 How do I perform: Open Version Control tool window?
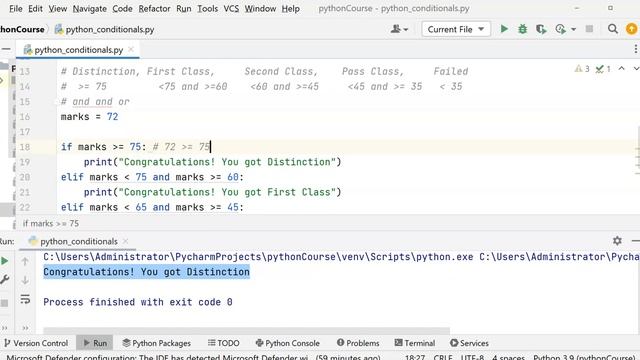tap(36, 343)
